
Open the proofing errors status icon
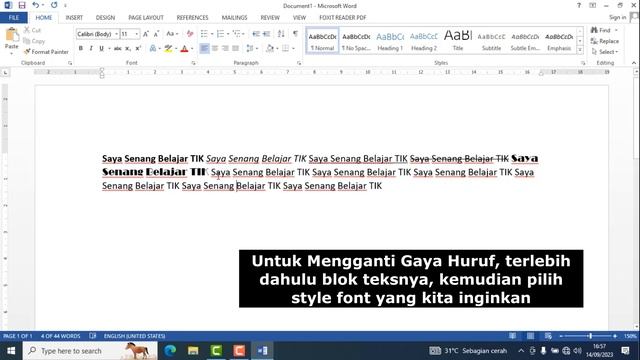pyautogui.click(x=93, y=336)
